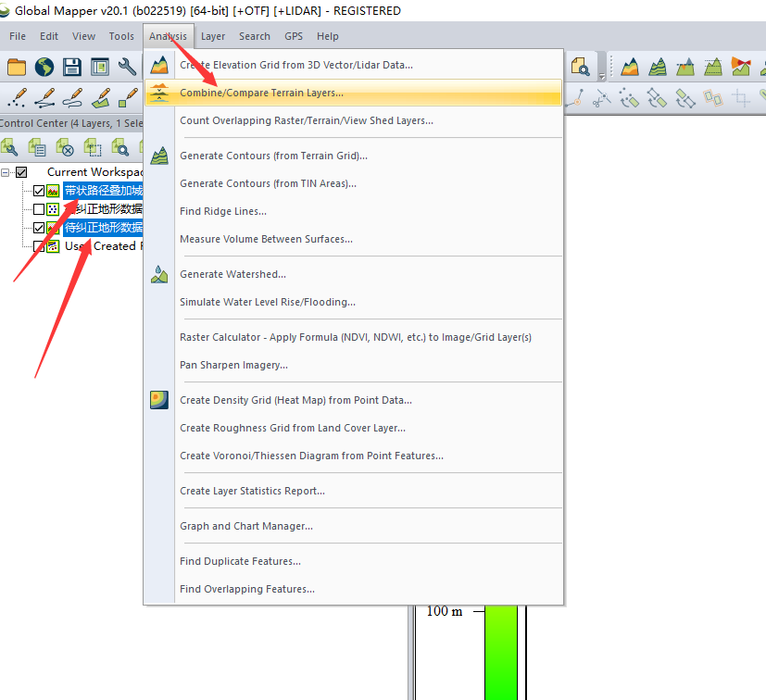Click the dashed-line terrain levels toolbar icon

point(713,67)
